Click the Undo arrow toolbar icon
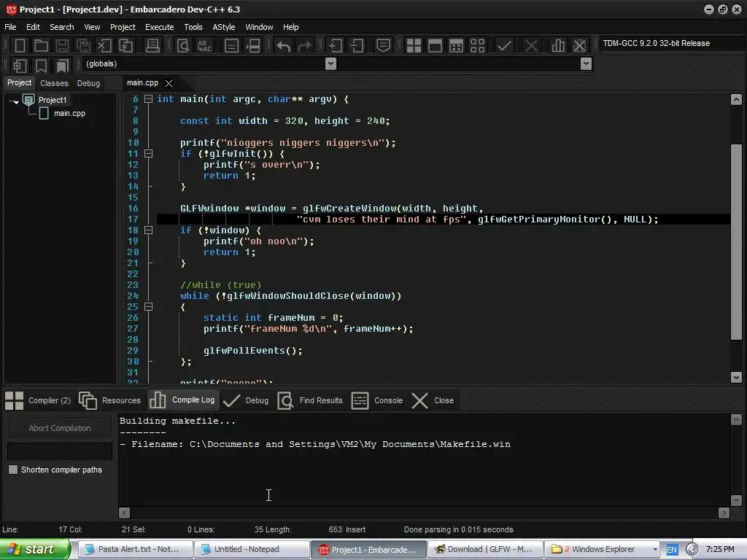Screen dimensions: 747x560 point(284,46)
